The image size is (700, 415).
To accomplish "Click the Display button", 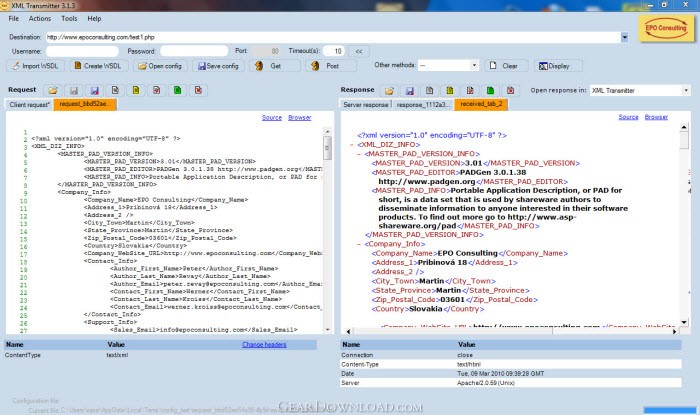I will click(x=558, y=66).
